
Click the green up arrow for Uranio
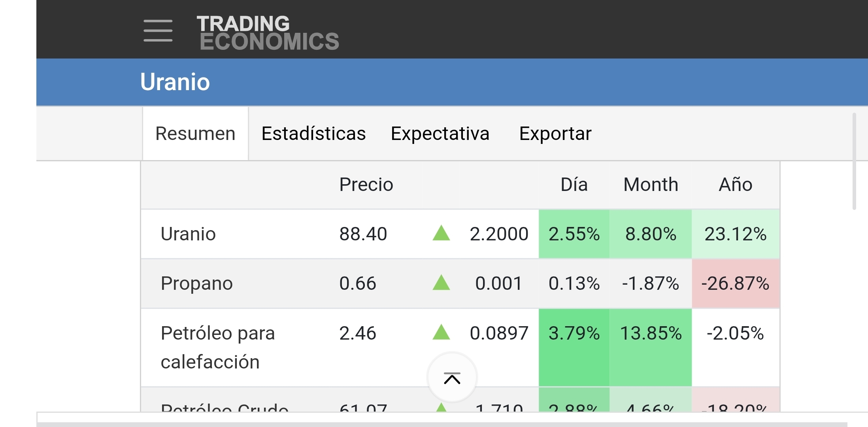[x=441, y=233]
